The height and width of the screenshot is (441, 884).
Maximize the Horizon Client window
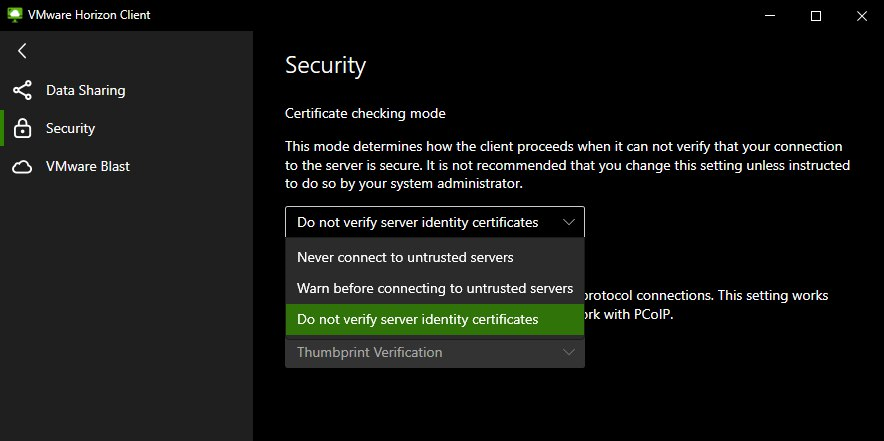tap(815, 15)
